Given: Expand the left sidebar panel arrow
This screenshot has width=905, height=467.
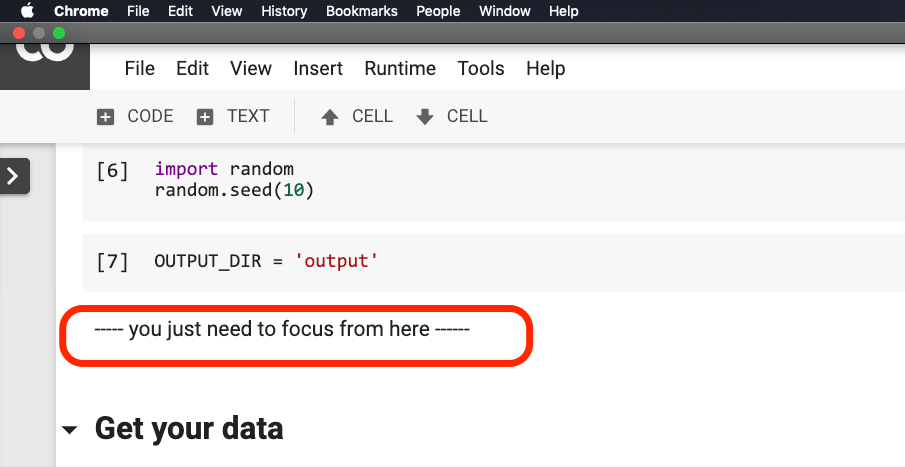Looking at the screenshot, I should click(x=14, y=176).
